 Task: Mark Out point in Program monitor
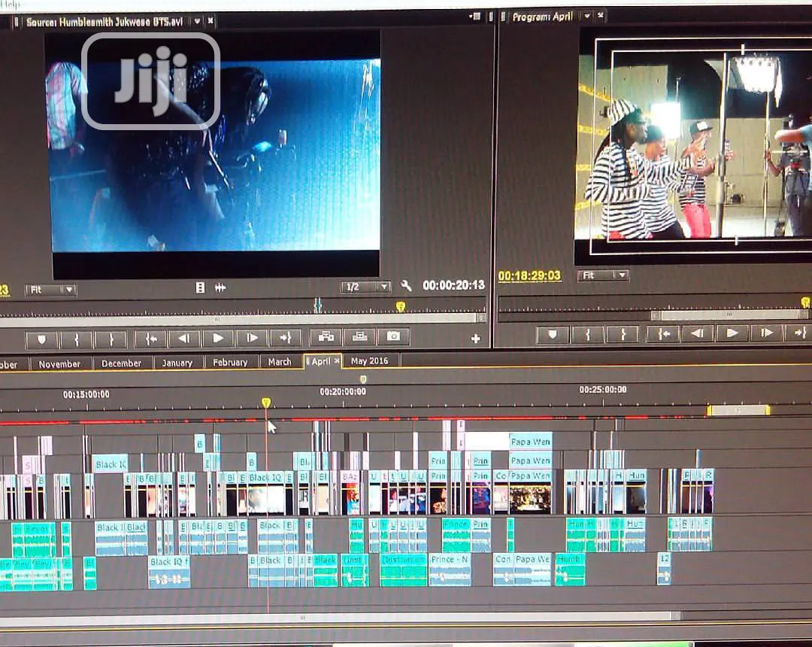(623, 335)
